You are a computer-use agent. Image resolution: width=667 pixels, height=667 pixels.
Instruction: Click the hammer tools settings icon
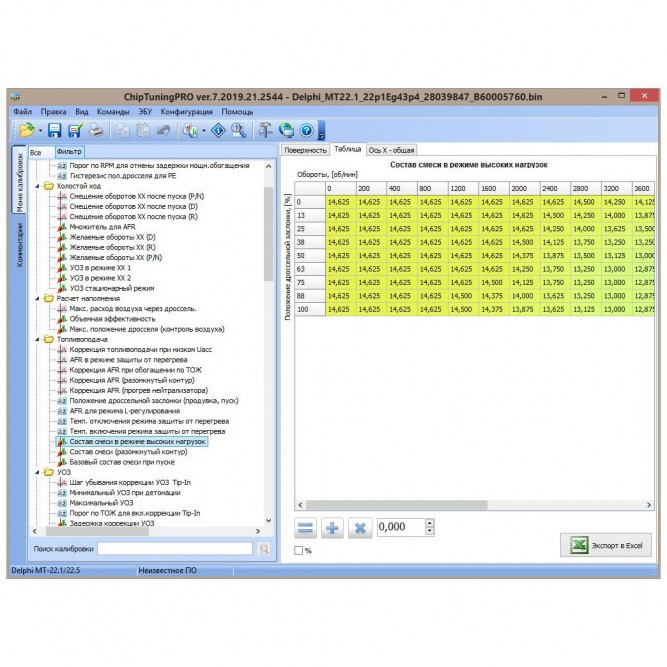point(265,130)
